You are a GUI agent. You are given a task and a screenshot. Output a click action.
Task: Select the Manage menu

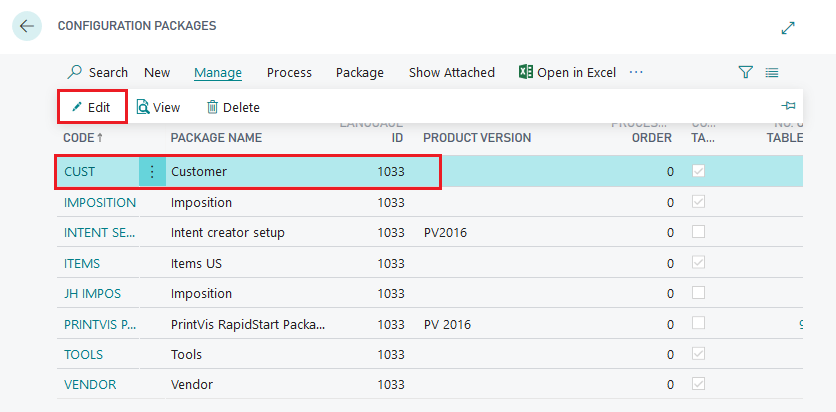pos(218,72)
